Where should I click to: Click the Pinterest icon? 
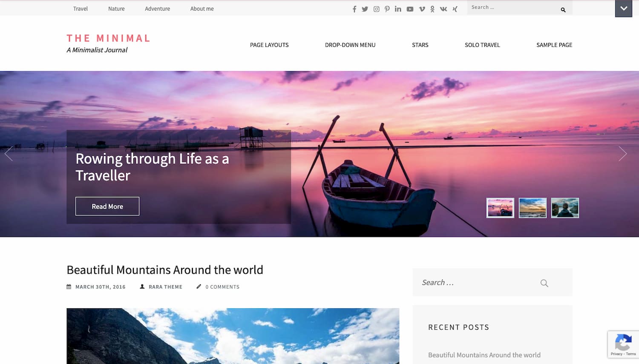[x=387, y=9]
